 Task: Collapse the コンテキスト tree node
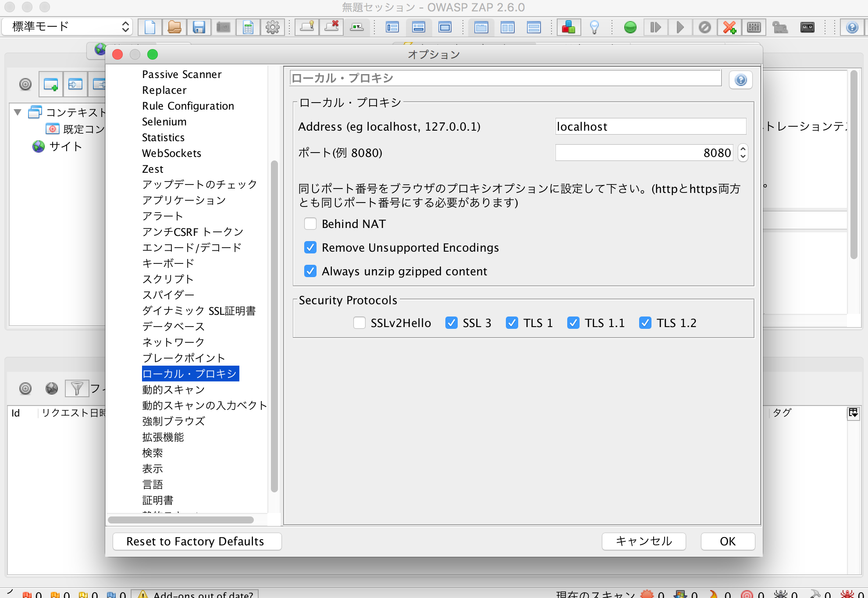coord(17,113)
